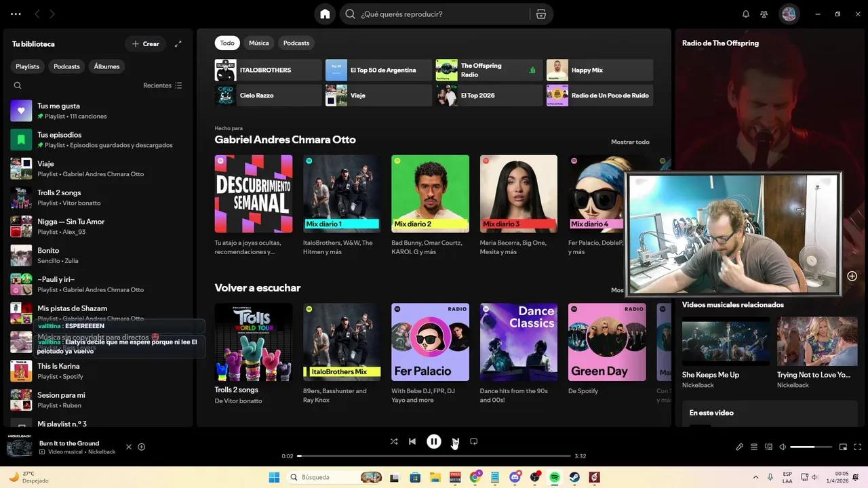
Task: Open the three-dots Spotify menu
Action: point(16,14)
